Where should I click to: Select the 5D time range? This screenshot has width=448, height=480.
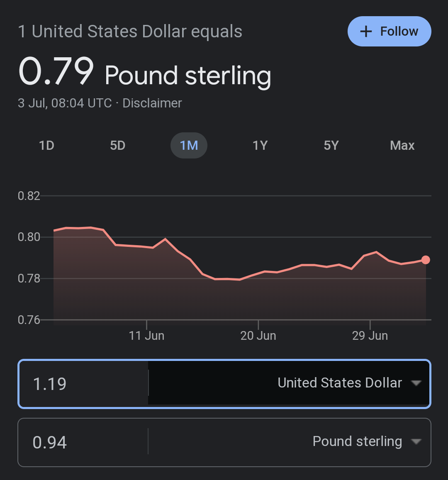click(x=117, y=145)
